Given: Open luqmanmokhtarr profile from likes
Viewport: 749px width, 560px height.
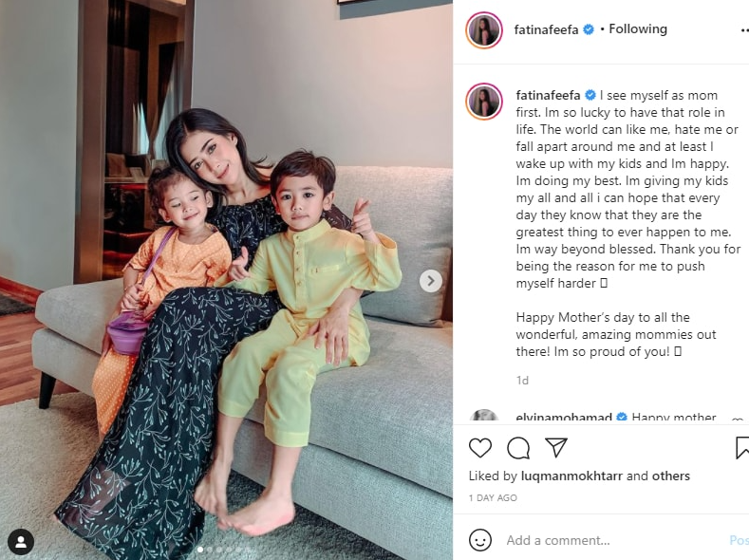Looking at the screenshot, I should coord(571,476).
